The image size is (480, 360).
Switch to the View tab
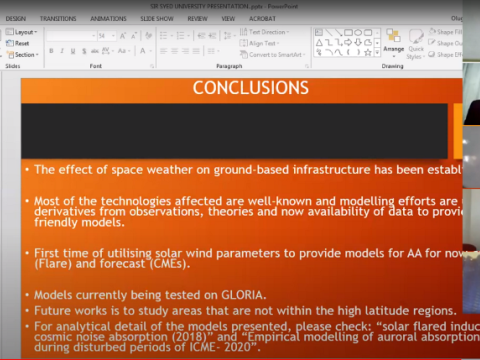coord(228,19)
